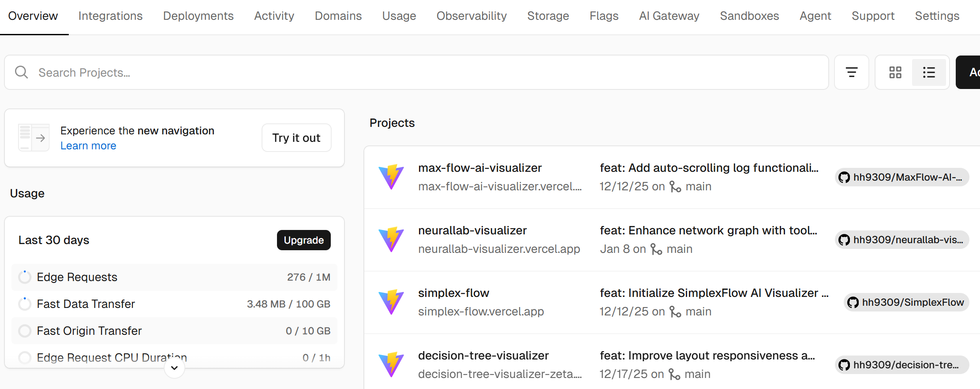
Task: Click the Upgrade button
Action: tap(303, 240)
